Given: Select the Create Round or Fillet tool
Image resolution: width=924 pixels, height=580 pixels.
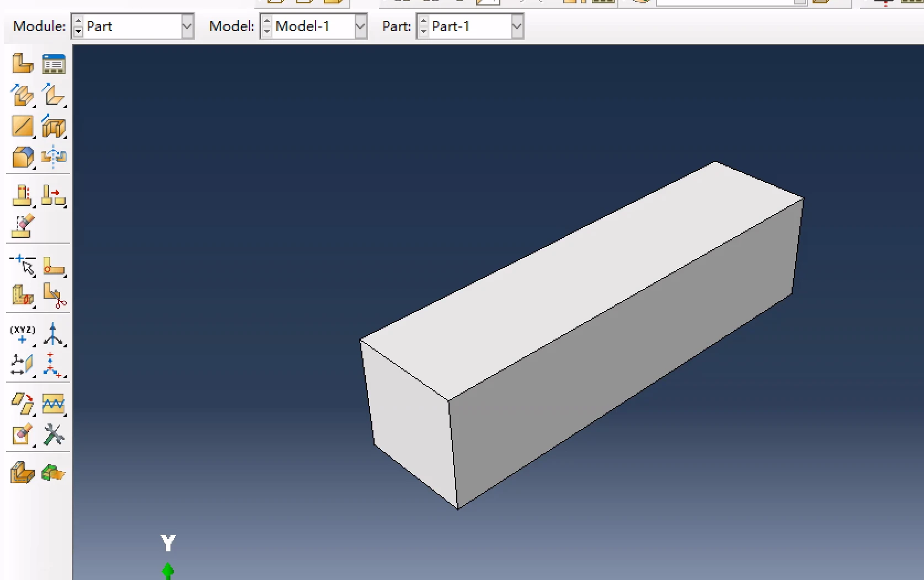Looking at the screenshot, I should 23,158.
